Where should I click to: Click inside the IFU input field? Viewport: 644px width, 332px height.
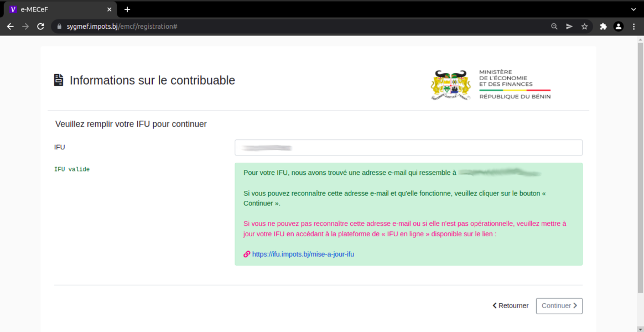coord(408,147)
